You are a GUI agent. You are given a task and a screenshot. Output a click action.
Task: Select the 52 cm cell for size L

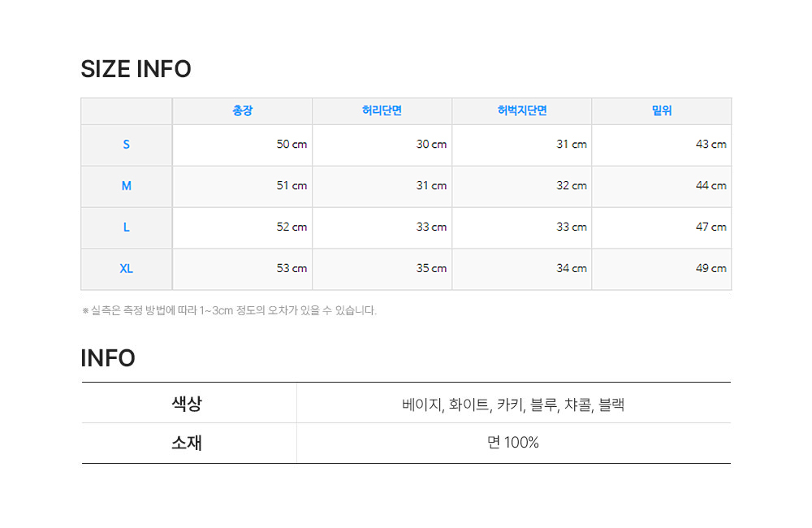tap(292, 227)
